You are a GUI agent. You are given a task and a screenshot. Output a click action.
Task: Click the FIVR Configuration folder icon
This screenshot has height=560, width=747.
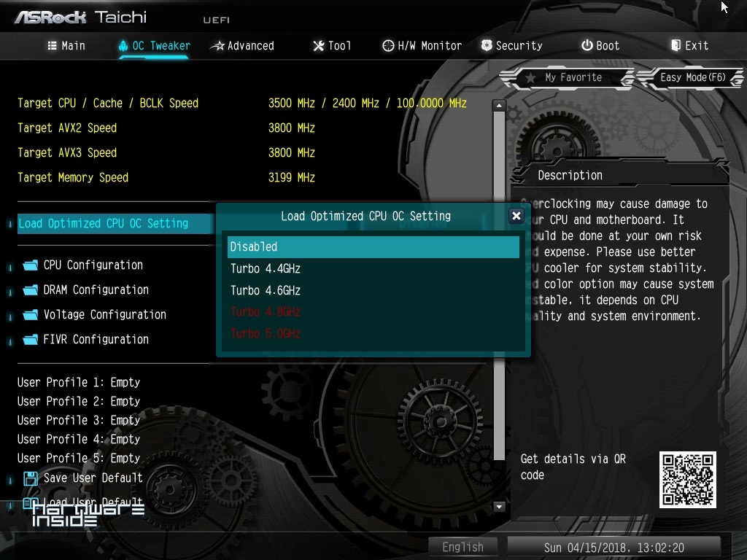(x=31, y=340)
